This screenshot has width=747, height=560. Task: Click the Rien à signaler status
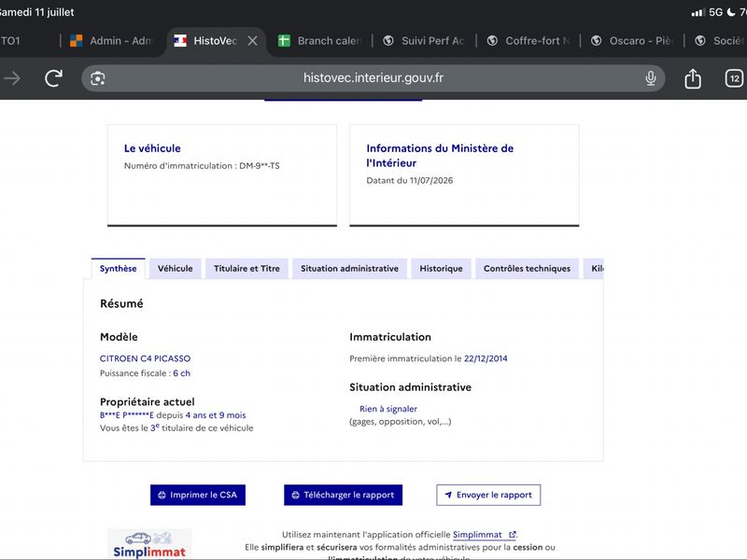coord(388,409)
